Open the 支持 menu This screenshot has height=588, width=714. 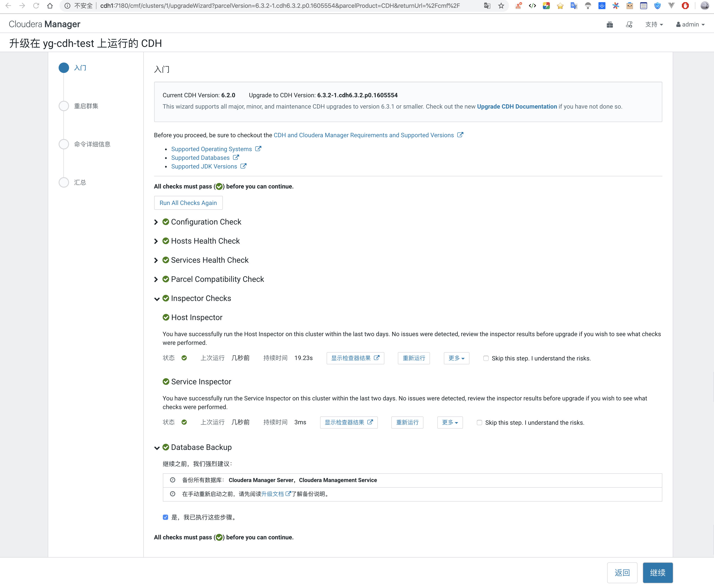tap(654, 24)
